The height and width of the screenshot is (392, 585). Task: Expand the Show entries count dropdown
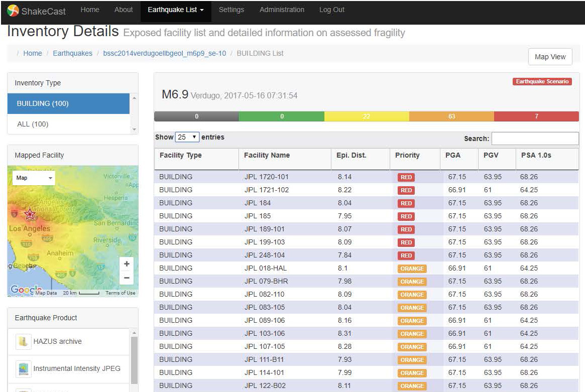187,137
